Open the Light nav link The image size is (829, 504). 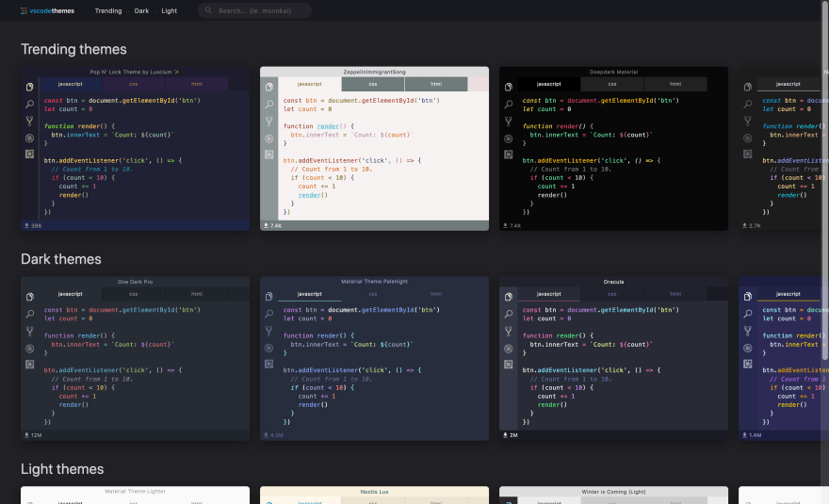170,10
